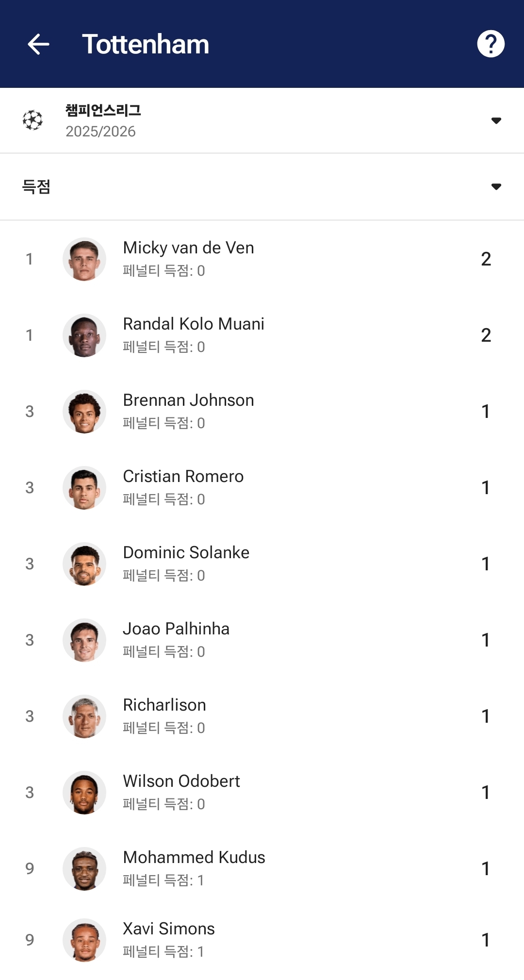Screen dimensions: 524x980
Task: Open the 챔피언스리그 2025/2026 selector
Action: [103, 120]
